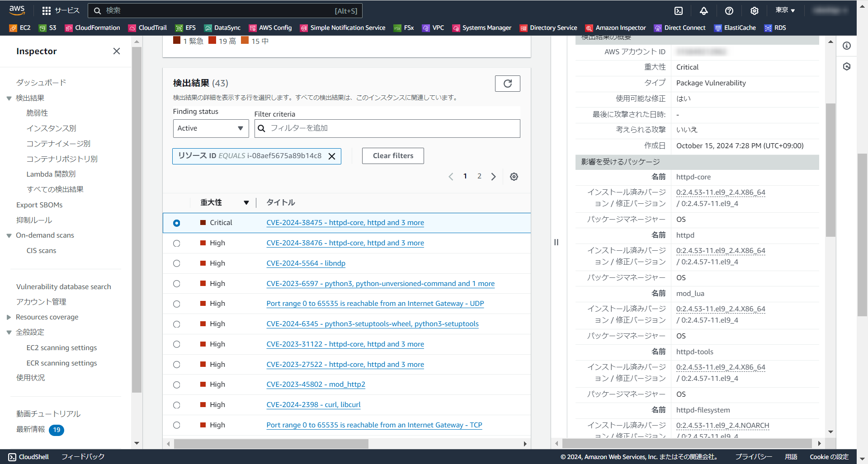The height and width of the screenshot is (464, 868).
Task: Open CIS scans page
Action: click(41, 251)
